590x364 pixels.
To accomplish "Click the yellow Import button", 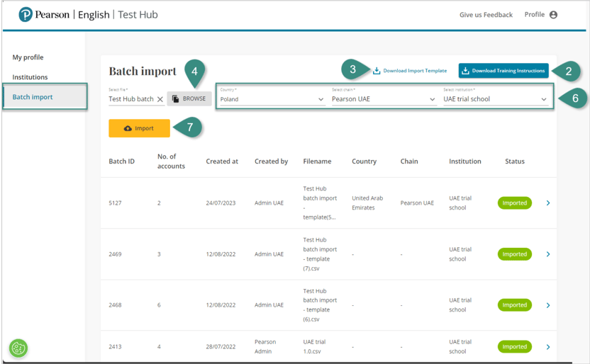I will click(139, 128).
